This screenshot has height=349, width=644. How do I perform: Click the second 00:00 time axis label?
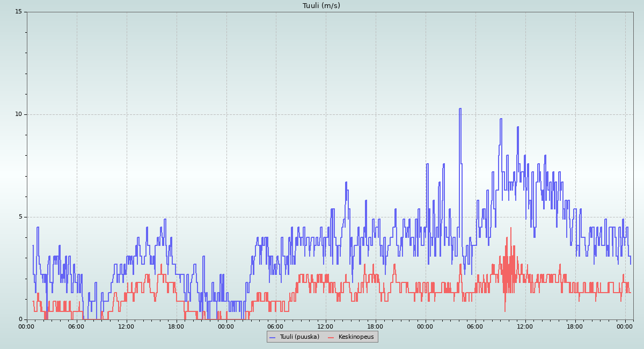pos(226,326)
